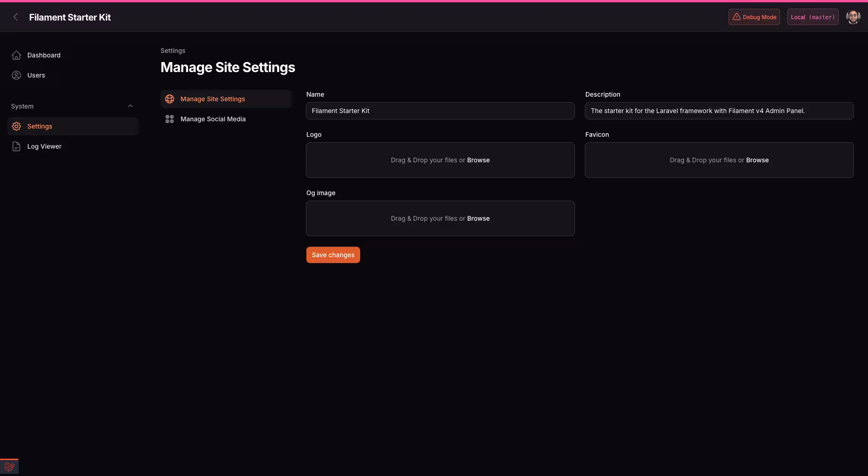Browse files for the Og image upload

[478, 218]
